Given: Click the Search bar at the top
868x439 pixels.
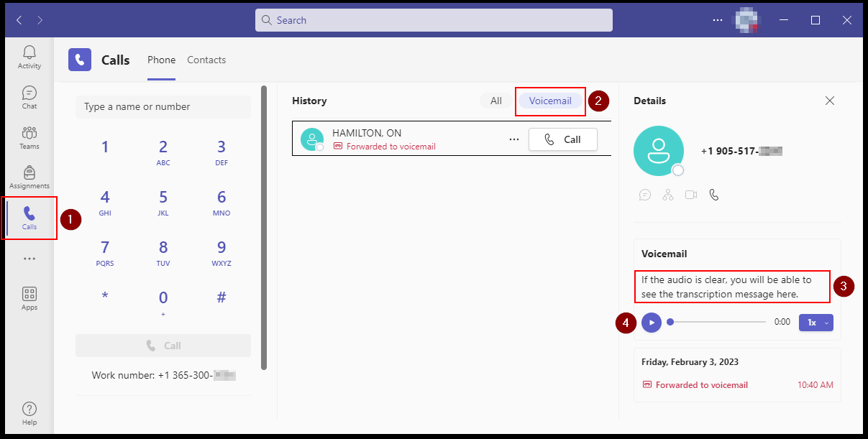Looking at the screenshot, I should [434, 19].
